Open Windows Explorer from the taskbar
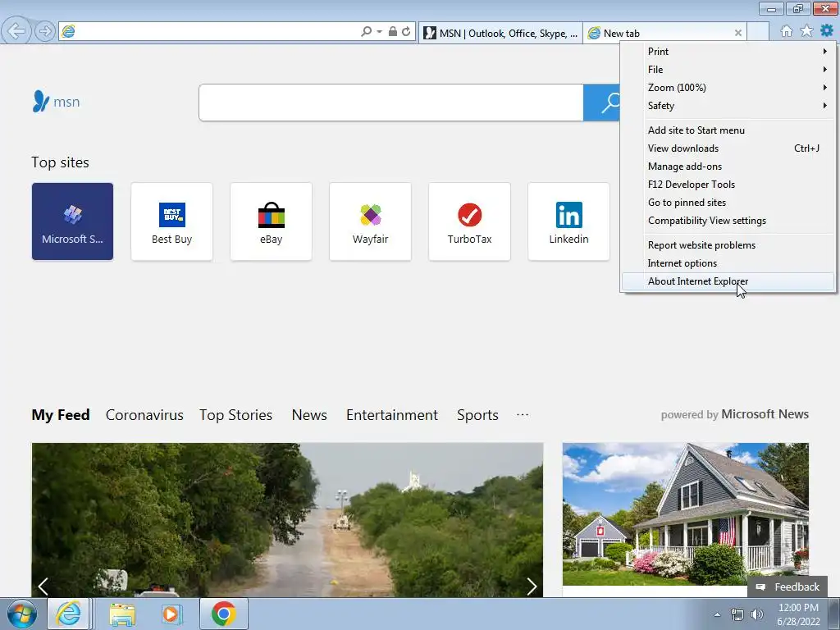Viewport: 840px width, 630px height. (x=122, y=614)
